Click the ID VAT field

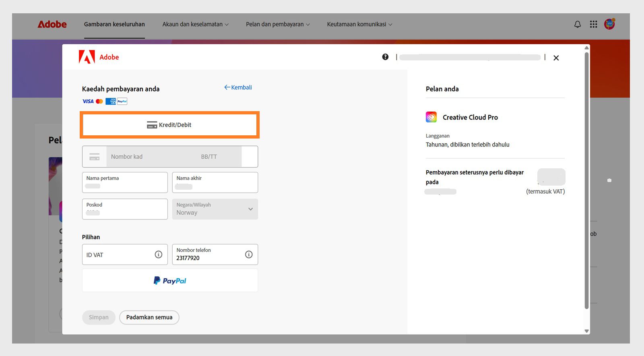pyautogui.click(x=125, y=255)
